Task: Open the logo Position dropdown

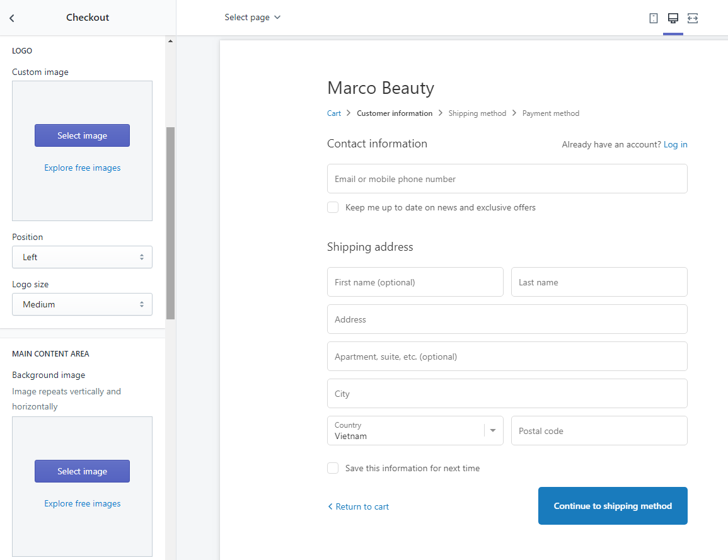Action: 82,257
